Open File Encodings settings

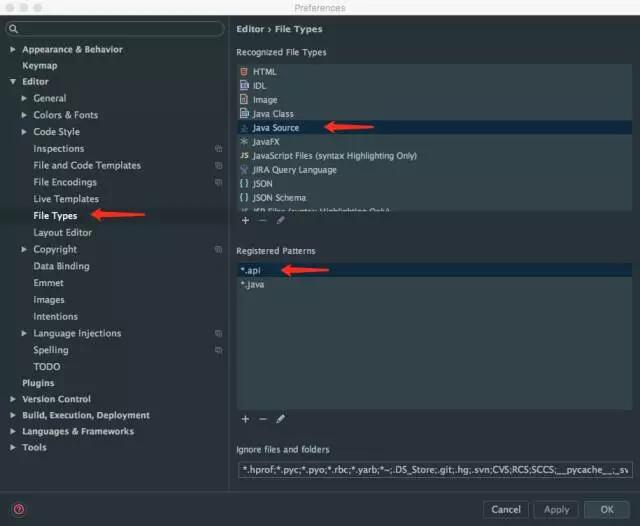click(x=65, y=182)
